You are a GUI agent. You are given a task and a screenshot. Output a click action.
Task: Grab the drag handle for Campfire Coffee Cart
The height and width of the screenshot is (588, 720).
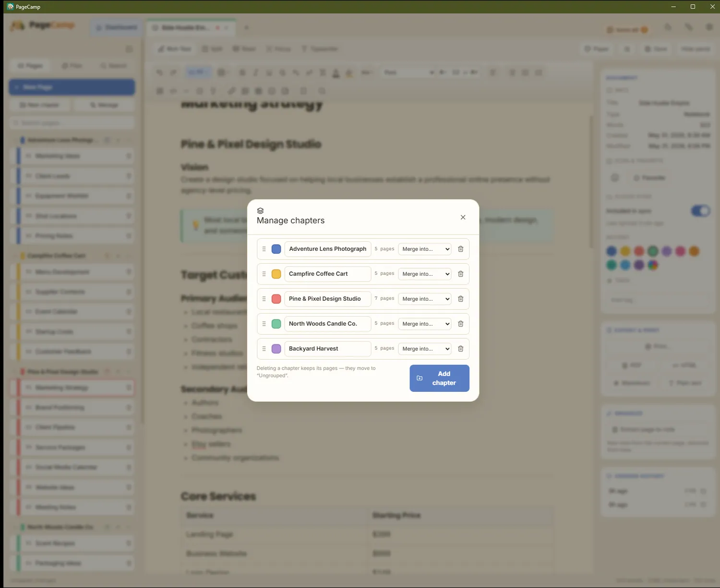[264, 274]
